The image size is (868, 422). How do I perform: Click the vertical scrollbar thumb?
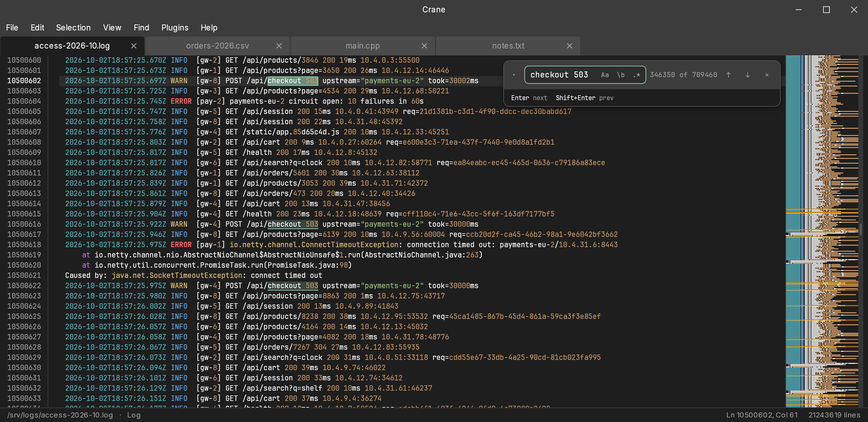pos(860,230)
